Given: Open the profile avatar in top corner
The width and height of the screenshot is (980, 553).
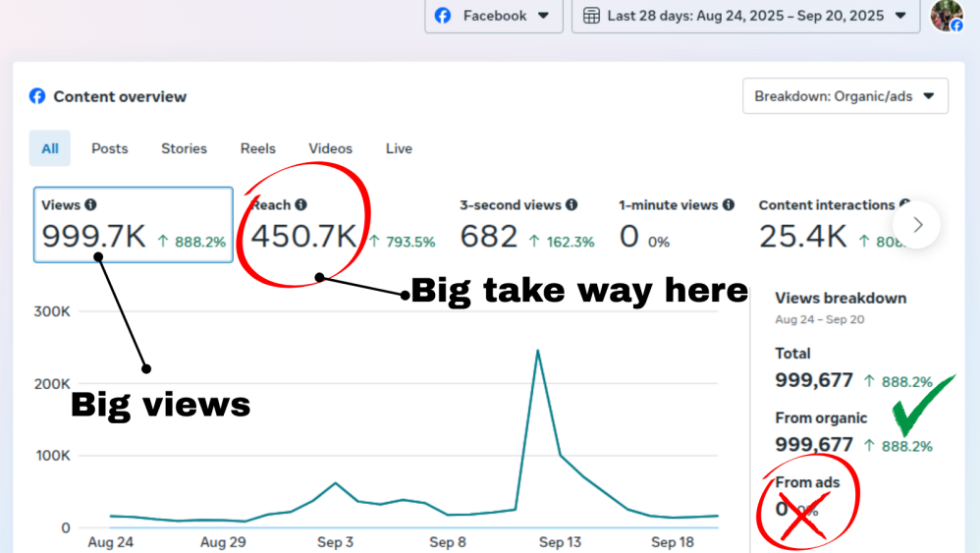Looking at the screenshot, I should (947, 16).
